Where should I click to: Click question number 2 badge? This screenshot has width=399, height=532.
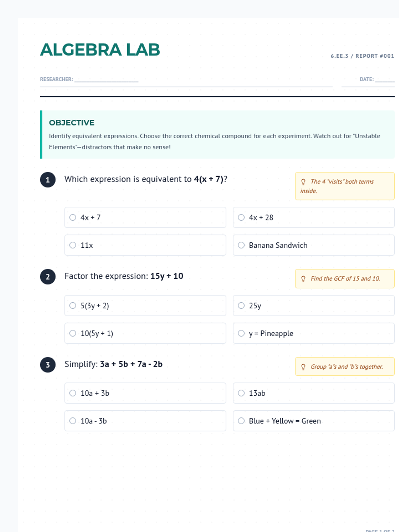click(x=48, y=277)
